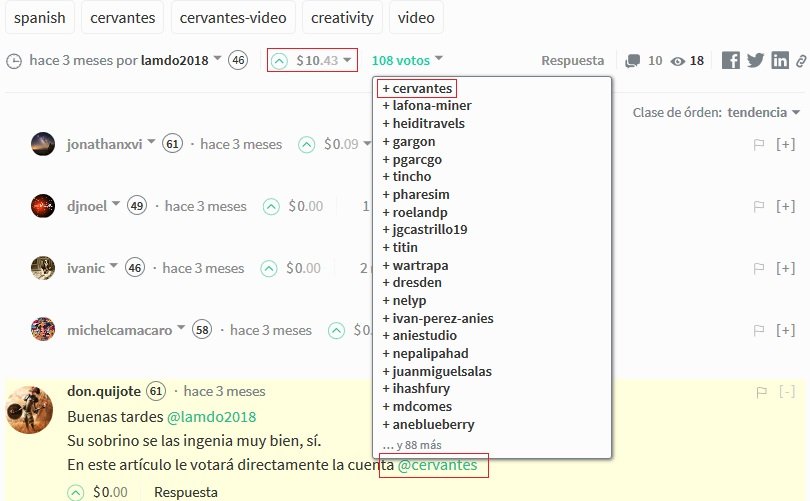Open don.quijote's username link

[x=104, y=391]
